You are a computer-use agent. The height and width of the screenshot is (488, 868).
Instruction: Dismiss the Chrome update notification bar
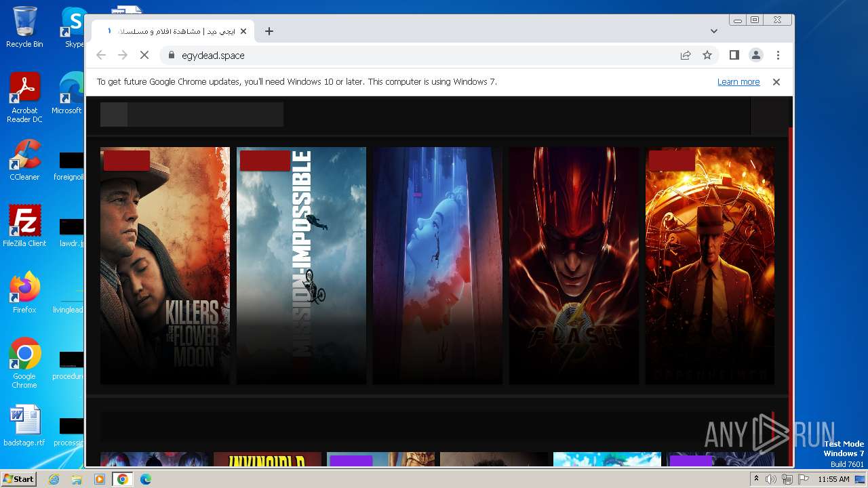tap(776, 82)
